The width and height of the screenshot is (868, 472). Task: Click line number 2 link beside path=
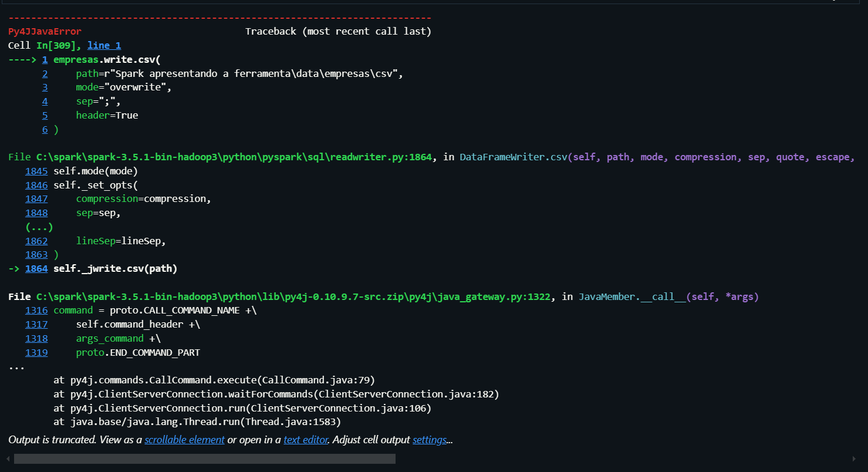tap(45, 73)
